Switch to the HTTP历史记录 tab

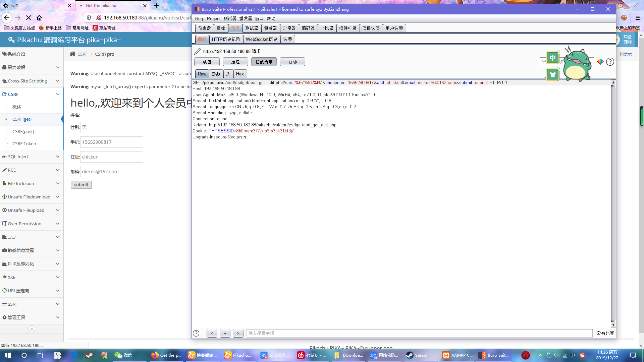tap(226, 39)
